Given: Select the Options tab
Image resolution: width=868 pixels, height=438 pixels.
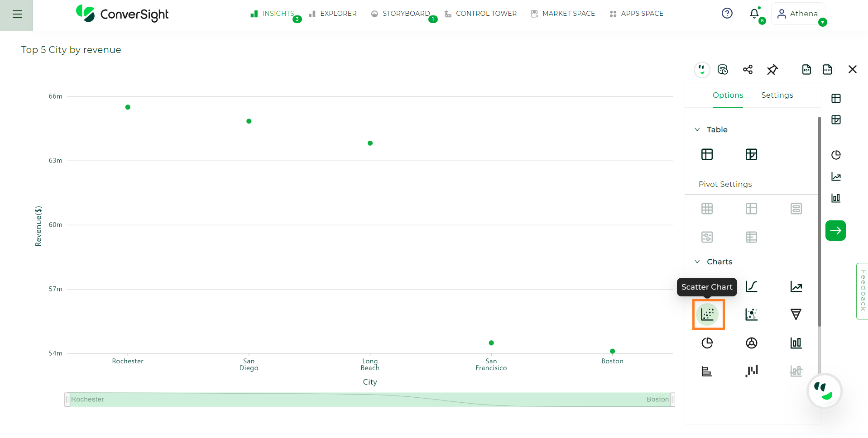Looking at the screenshot, I should click(728, 95).
